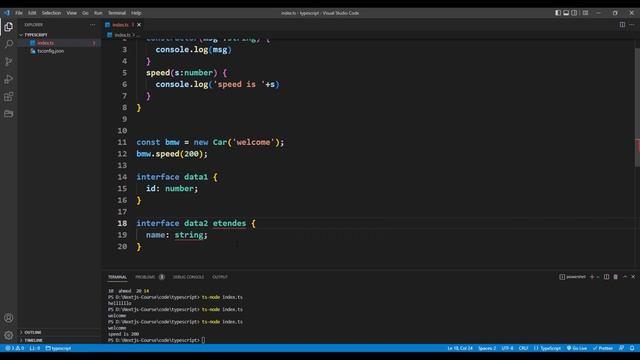The width and height of the screenshot is (640, 360).
Task: Click 'bmw.speed(200);' on line 12
Action: [172, 154]
